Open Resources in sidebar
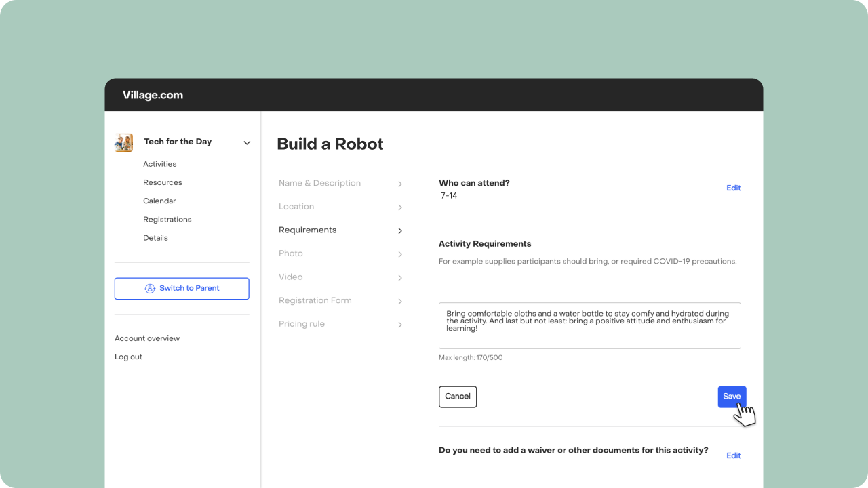The image size is (868, 488). pos(162,182)
